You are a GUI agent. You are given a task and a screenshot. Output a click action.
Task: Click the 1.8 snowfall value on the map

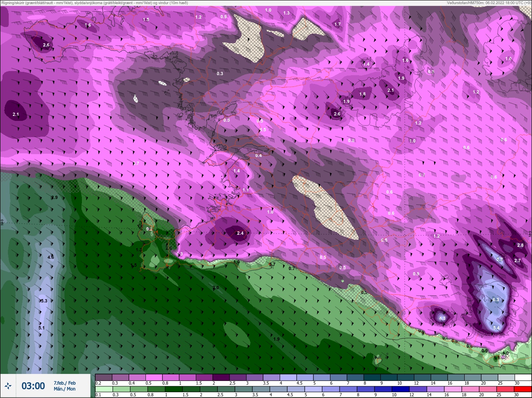(x=362, y=94)
